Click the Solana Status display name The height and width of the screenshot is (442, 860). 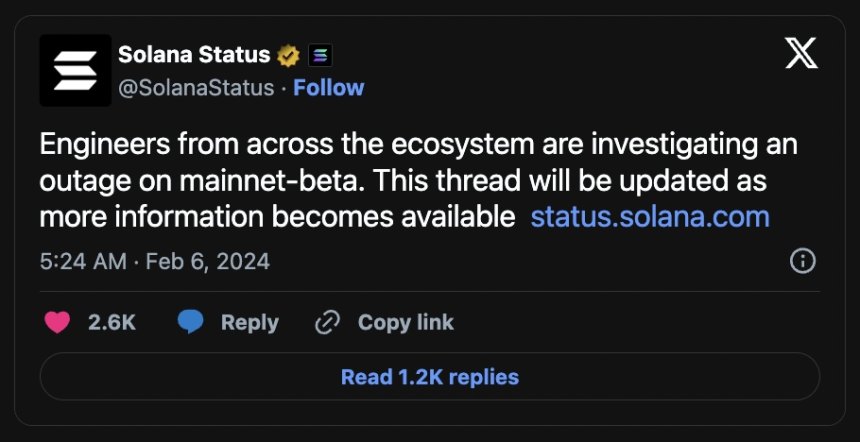pyautogui.click(x=194, y=54)
